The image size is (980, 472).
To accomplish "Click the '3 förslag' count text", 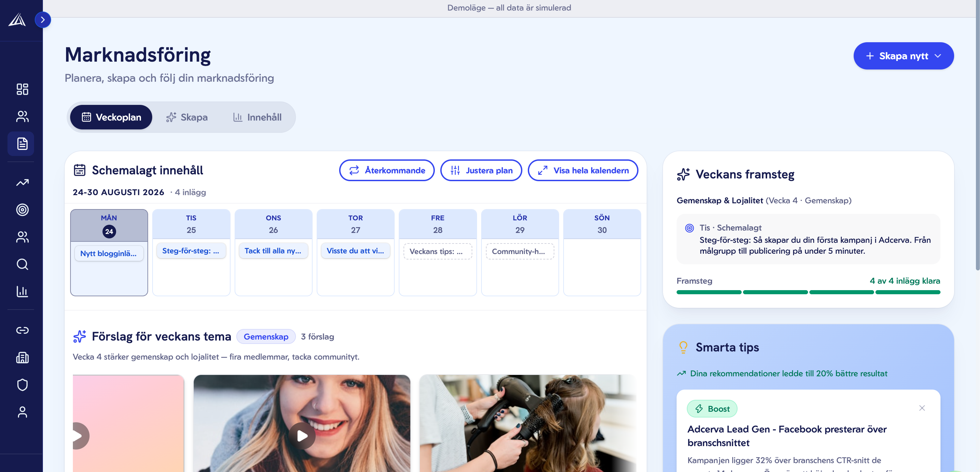I will (x=317, y=336).
